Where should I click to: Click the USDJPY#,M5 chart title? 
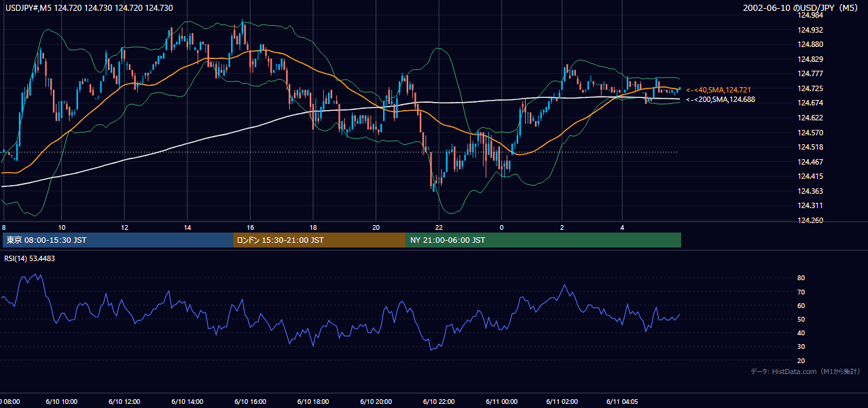click(x=89, y=7)
